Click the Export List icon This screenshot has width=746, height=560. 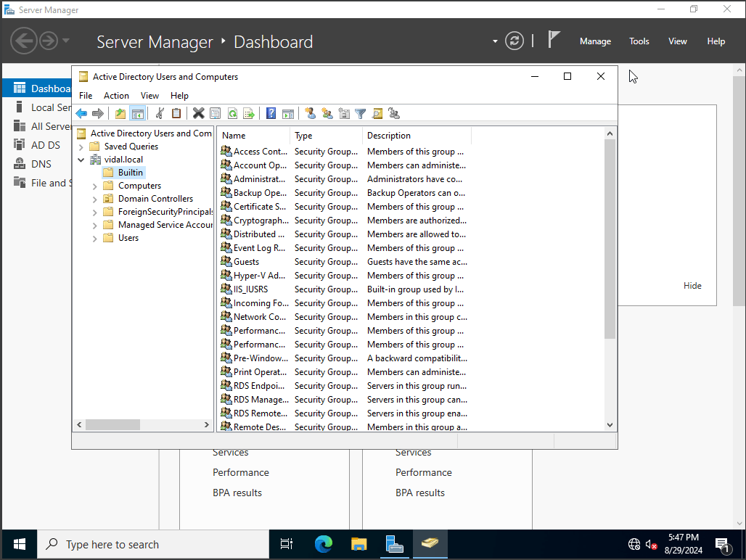(x=249, y=114)
